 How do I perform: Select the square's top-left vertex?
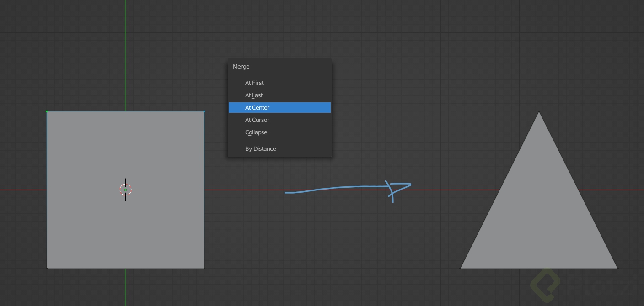pyautogui.click(x=47, y=111)
